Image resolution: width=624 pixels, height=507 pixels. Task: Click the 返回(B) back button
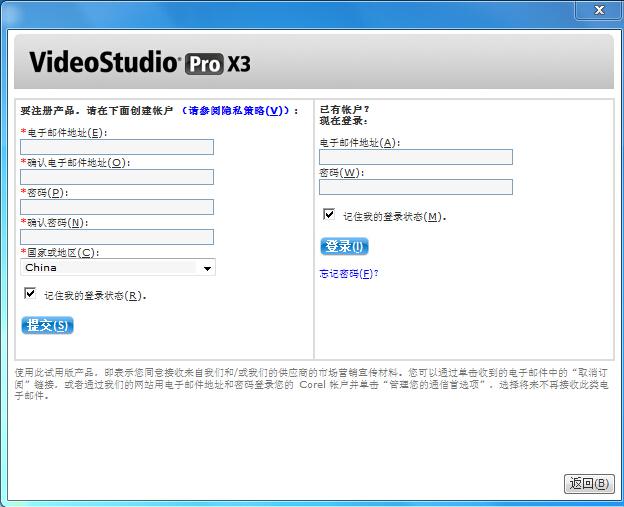pyautogui.click(x=589, y=484)
